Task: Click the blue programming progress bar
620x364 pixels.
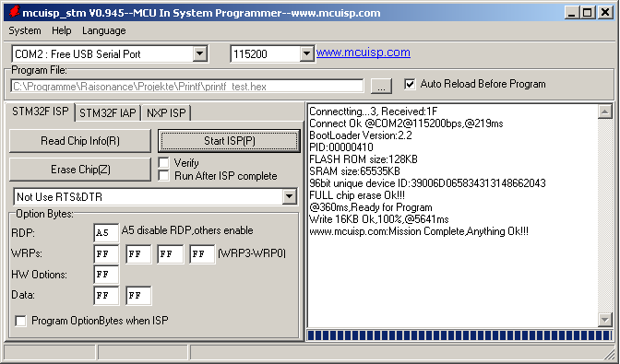Action: [459, 335]
